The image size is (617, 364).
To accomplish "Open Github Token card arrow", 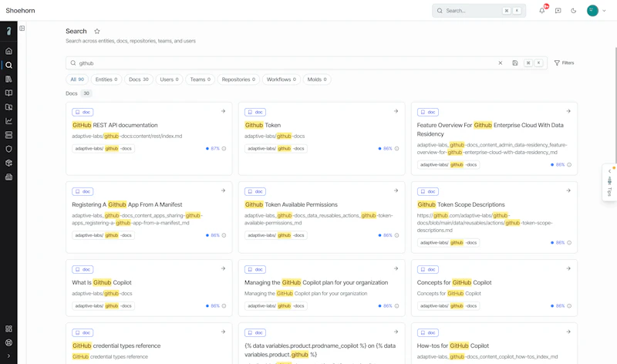I will coord(396,111).
